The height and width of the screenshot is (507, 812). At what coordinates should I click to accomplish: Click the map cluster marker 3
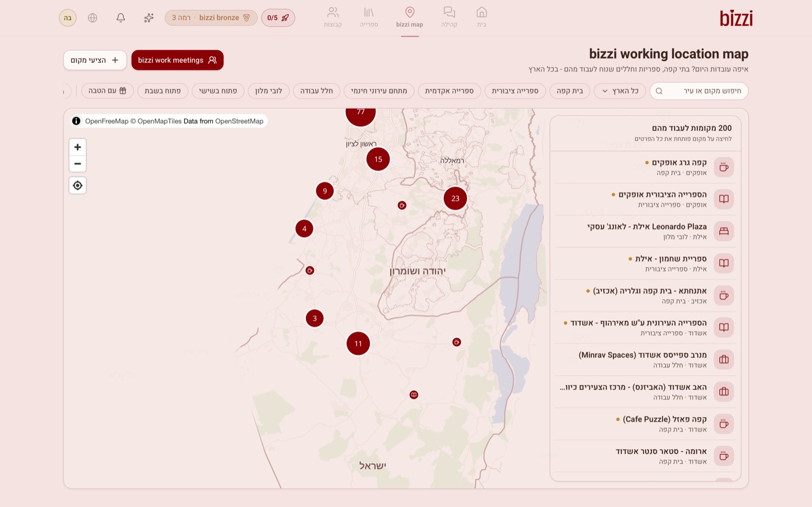click(x=315, y=318)
